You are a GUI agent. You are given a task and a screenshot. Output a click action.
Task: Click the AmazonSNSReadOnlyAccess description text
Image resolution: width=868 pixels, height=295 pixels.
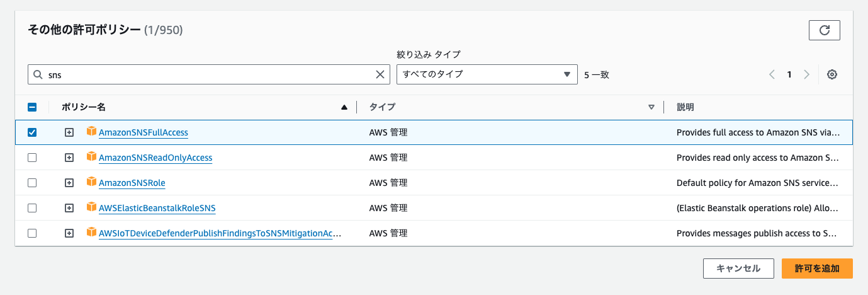tap(758, 158)
